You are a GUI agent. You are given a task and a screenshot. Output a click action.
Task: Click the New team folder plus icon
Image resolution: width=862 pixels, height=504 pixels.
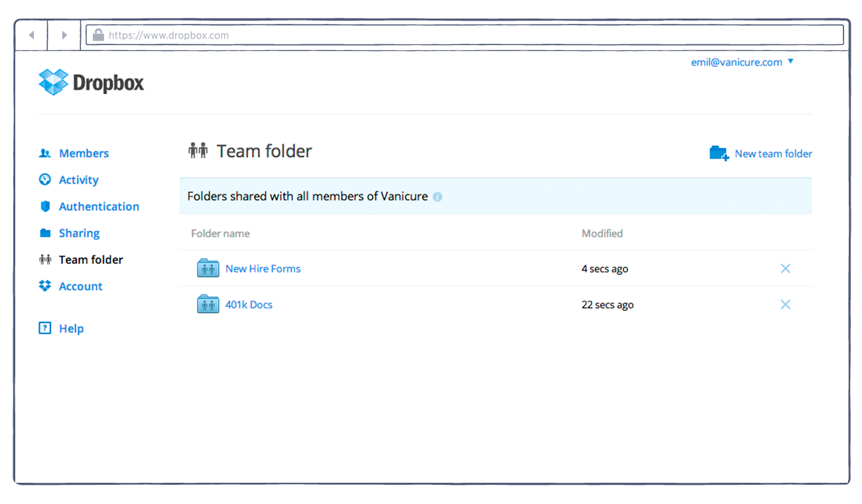[719, 153]
